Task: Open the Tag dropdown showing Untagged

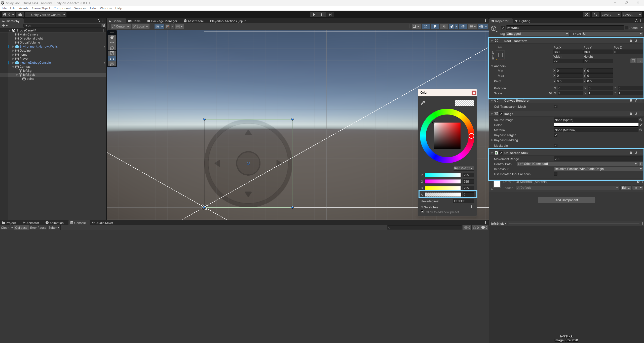Action: coord(537,34)
